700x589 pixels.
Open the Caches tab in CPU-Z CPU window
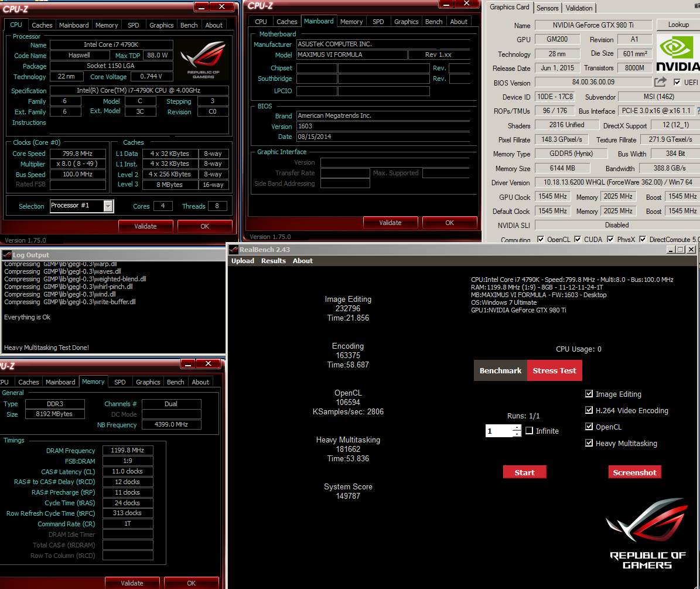pyautogui.click(x=42, y=25)
